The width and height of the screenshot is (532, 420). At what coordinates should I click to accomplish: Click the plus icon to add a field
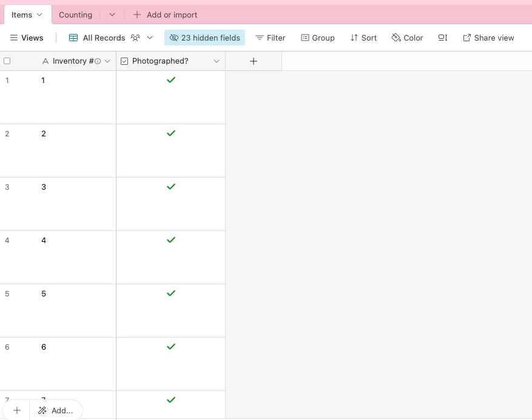tap(254, 61)
